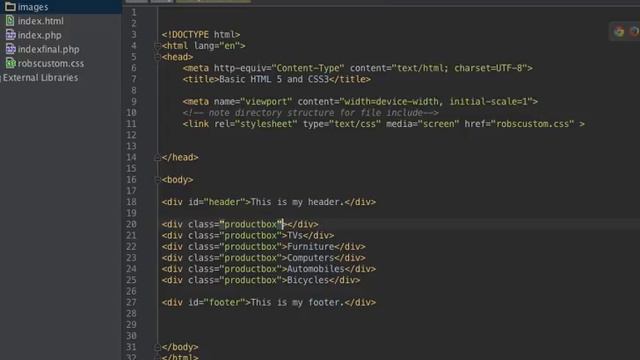Toggle fold marker at closing head tag
Viewport: 640px width, 360px height.
(x=157, y=158)
